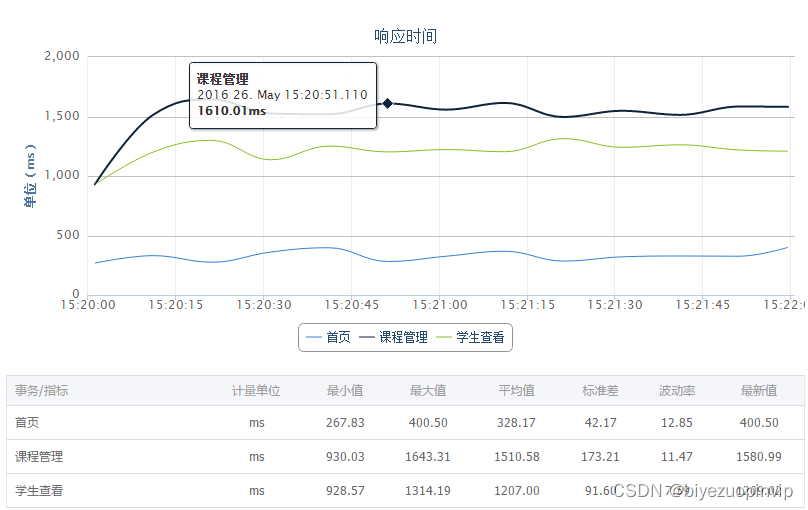Click the 2,000 y-axis label

click(x=62, y=56)
